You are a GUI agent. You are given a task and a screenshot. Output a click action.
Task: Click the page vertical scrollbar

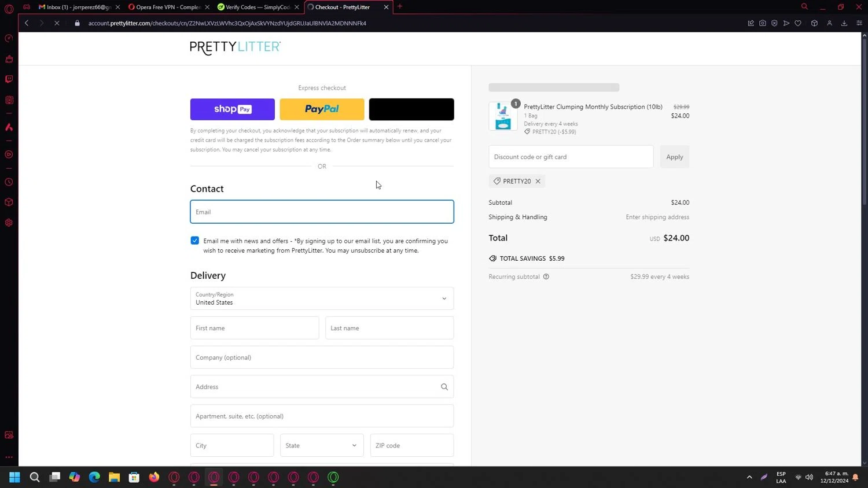[x=865, y=121]
